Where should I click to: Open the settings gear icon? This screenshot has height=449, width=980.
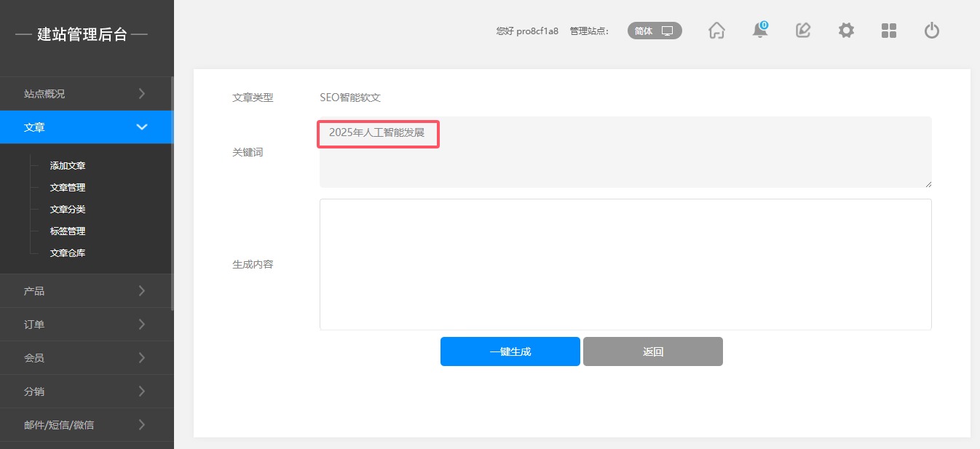coord(846,31)
